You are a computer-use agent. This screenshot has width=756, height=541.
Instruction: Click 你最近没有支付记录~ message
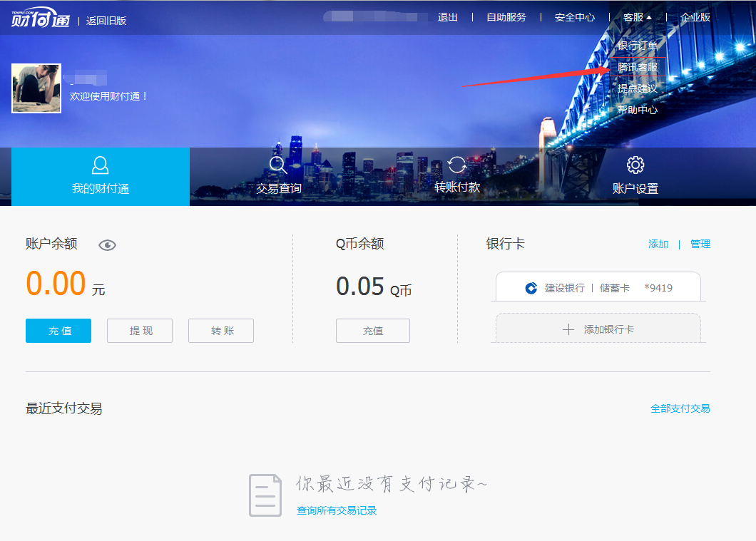391,484
